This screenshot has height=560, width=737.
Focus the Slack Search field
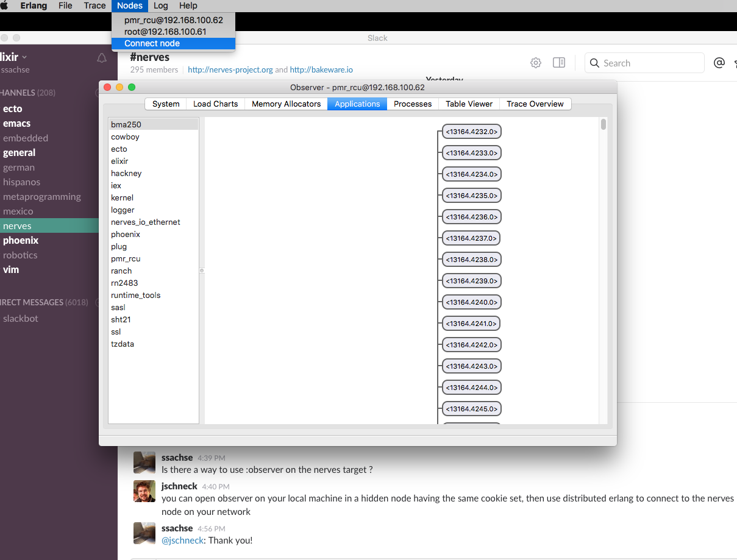tap(644, 63)
